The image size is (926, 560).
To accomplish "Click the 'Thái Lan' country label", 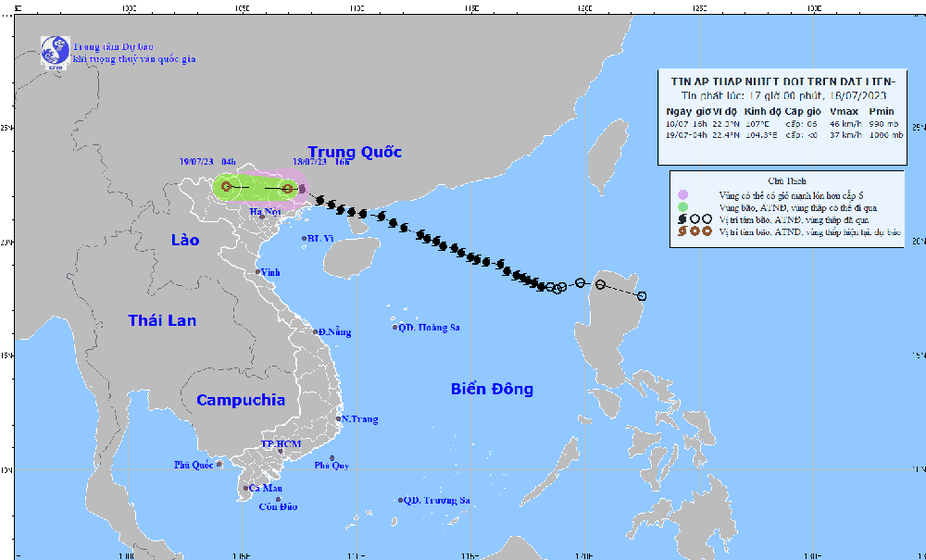I will click(162, 320).
